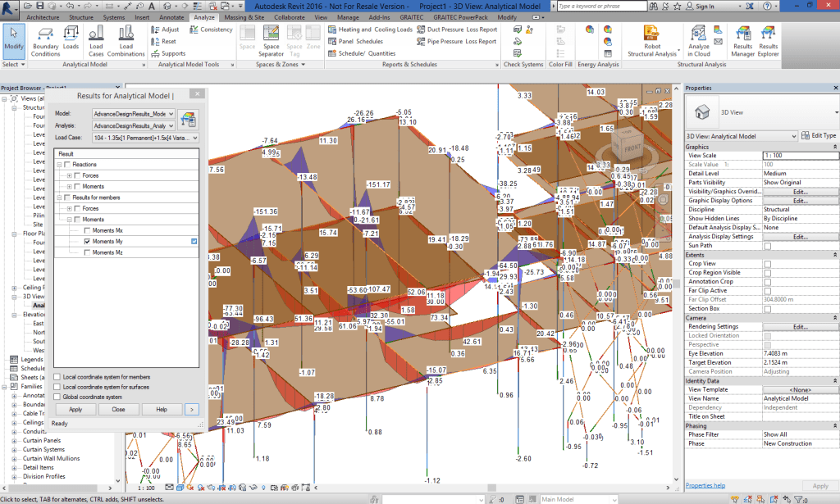Open the Results Manager
The image size is (840, 504).
pyautogui.click(x=742, y=39)
